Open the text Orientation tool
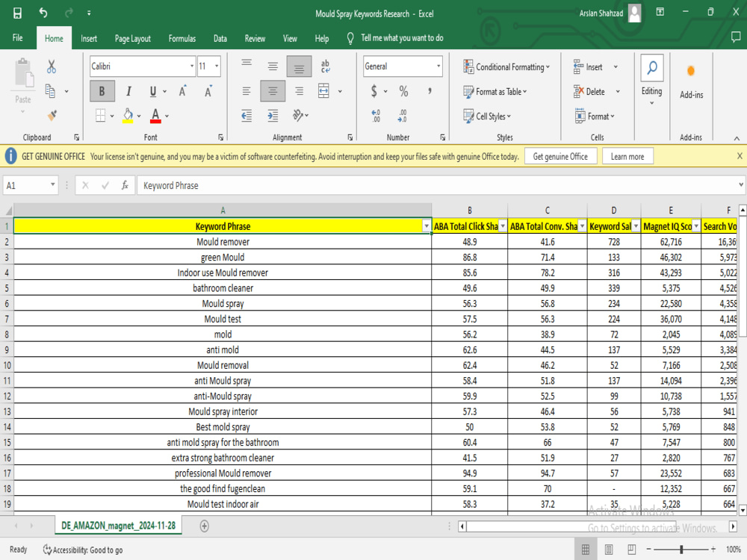This screenshot has width=747, height=560. coord(299,115)
